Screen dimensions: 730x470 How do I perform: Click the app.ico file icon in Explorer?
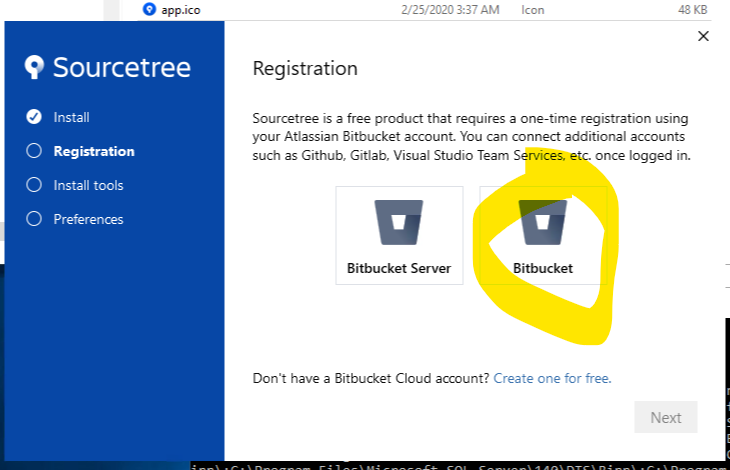pyautogui.click(x=149, y=9)
